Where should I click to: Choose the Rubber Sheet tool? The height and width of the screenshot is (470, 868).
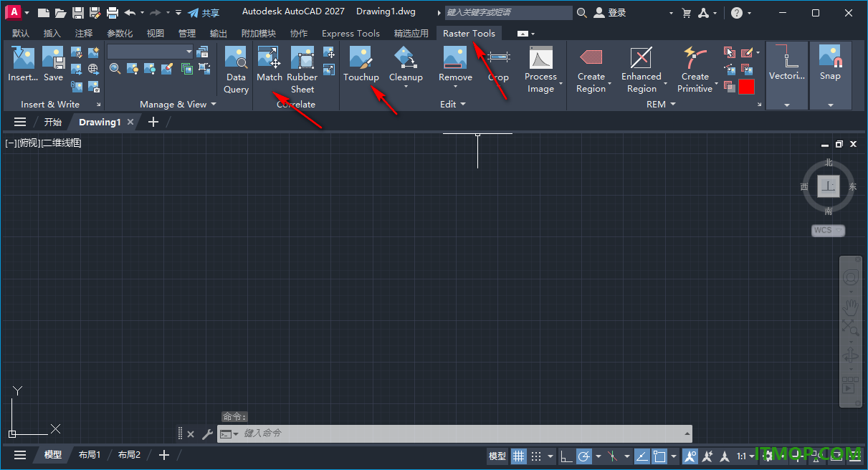(302, 69)
